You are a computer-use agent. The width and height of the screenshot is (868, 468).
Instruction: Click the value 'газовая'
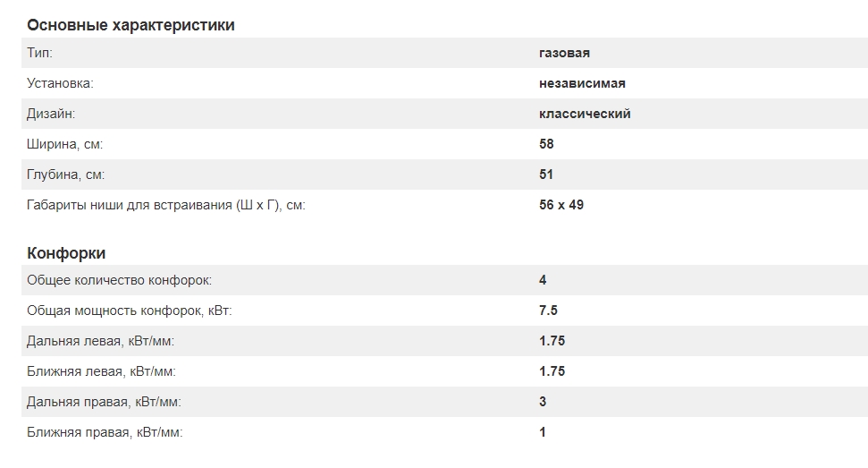coord(564,53)
